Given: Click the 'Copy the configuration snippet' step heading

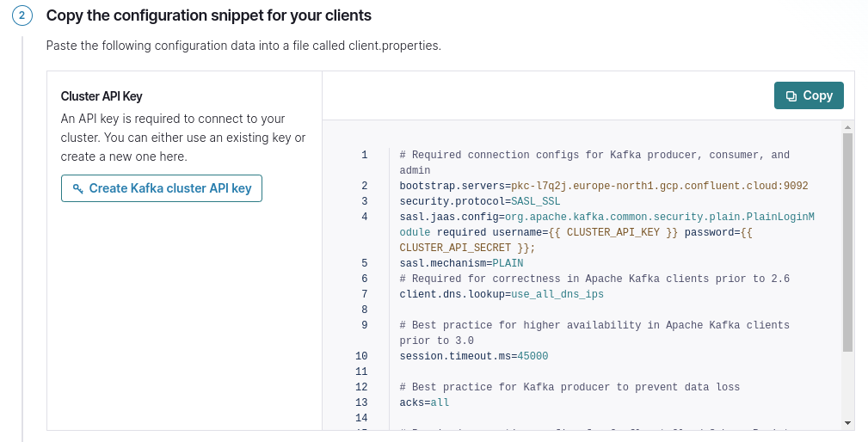Looking at the screenshot, I should 209,15.
